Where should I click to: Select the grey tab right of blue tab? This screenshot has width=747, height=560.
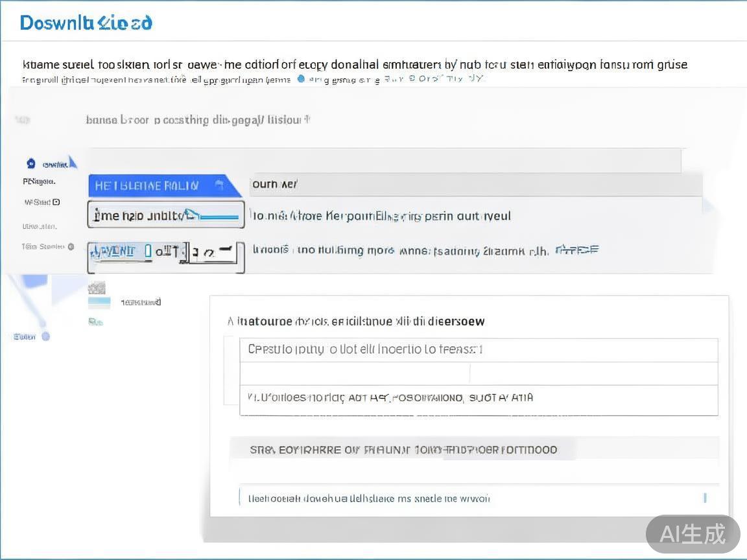coord(473,185)
